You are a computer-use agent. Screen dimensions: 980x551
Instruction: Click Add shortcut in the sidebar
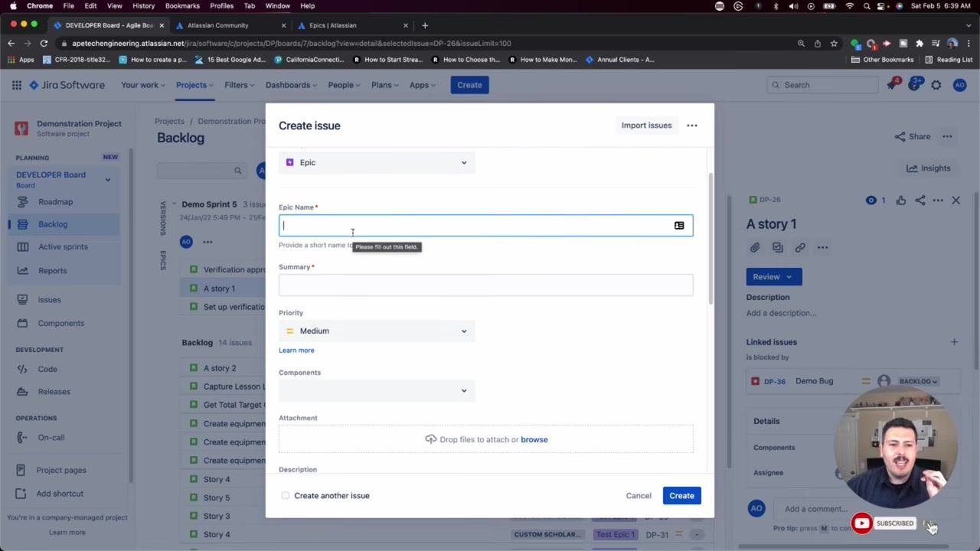click(x=60, y=494)
